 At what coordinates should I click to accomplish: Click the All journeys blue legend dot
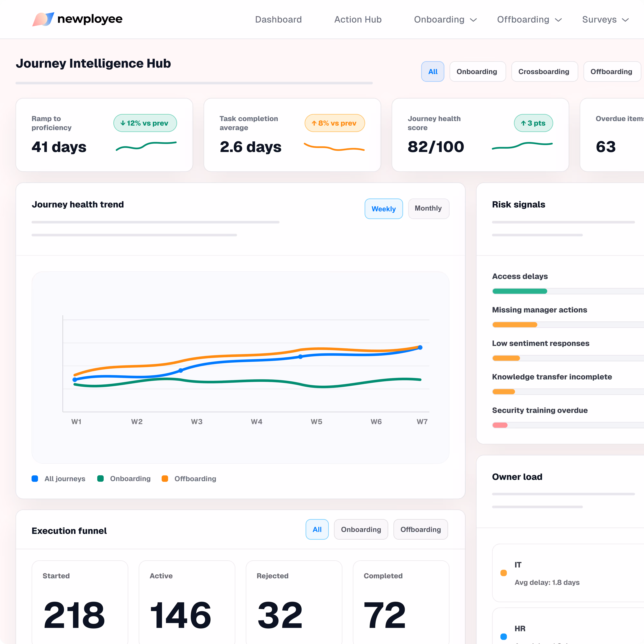tap(35, 479)
